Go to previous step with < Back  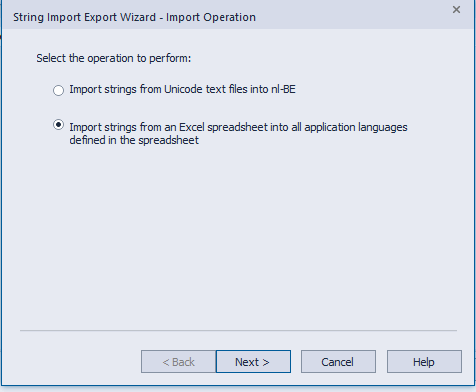click(x=178, y=362)
